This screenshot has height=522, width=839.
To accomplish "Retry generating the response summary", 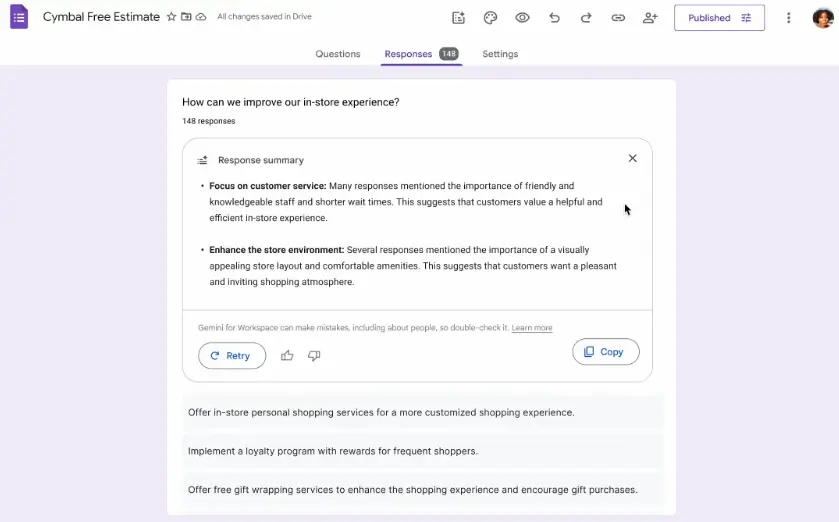I will point(232,356).
